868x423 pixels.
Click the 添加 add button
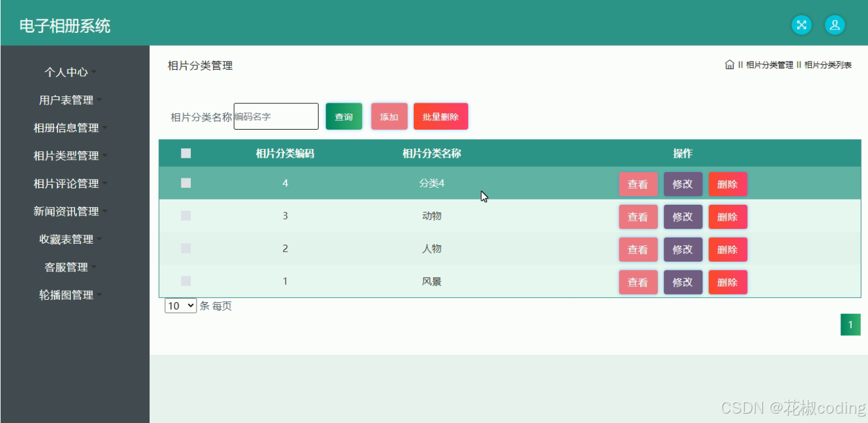point(389,117)
